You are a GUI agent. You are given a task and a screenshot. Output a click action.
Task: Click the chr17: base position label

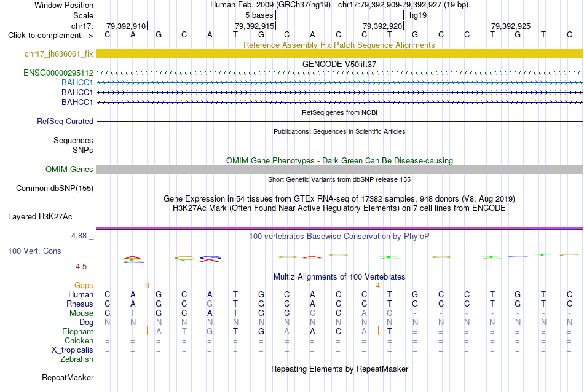[82, 26]
